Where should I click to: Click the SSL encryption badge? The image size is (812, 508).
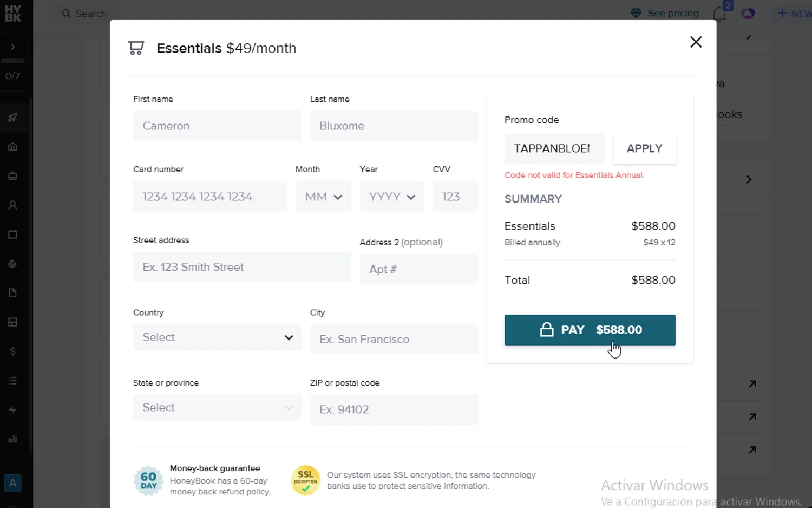(x=306, y=480)
